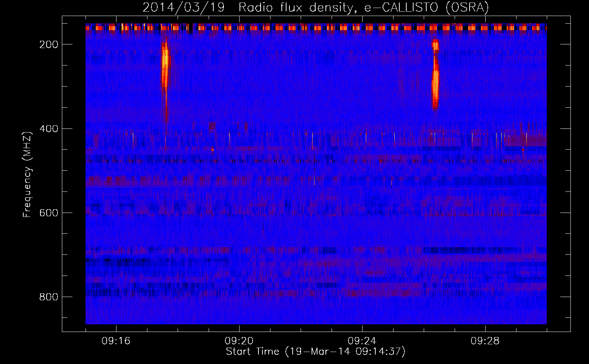
Task: Click the "Start Time (19-Mar-14 09:14:37)" label
Action: pos(316,352)
